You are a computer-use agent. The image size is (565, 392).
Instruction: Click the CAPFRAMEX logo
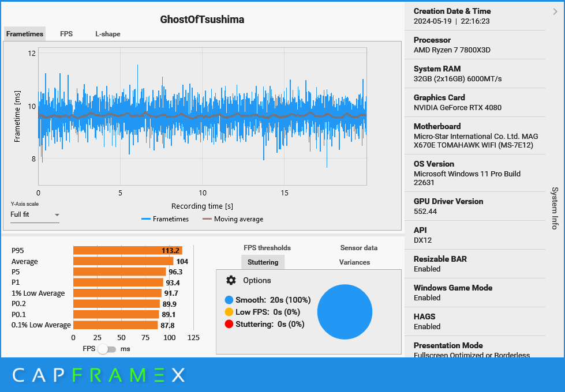99,375
